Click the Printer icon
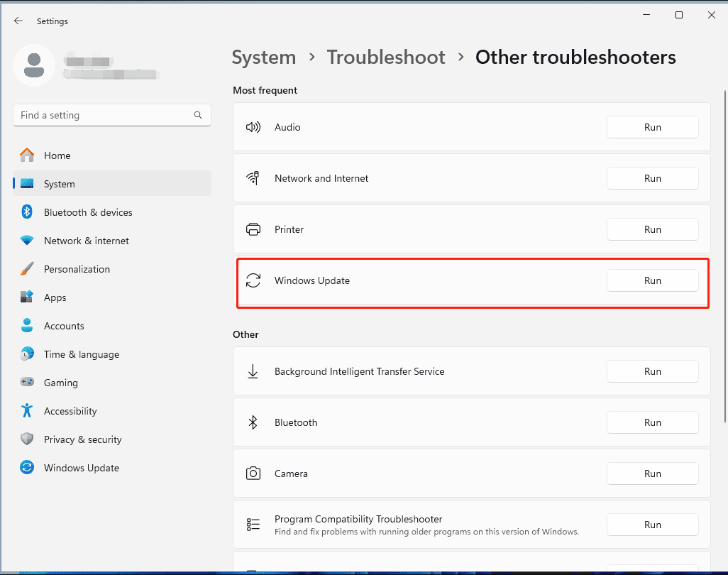The height and width of the screenshot is (575, 728). tap(253, 229)
